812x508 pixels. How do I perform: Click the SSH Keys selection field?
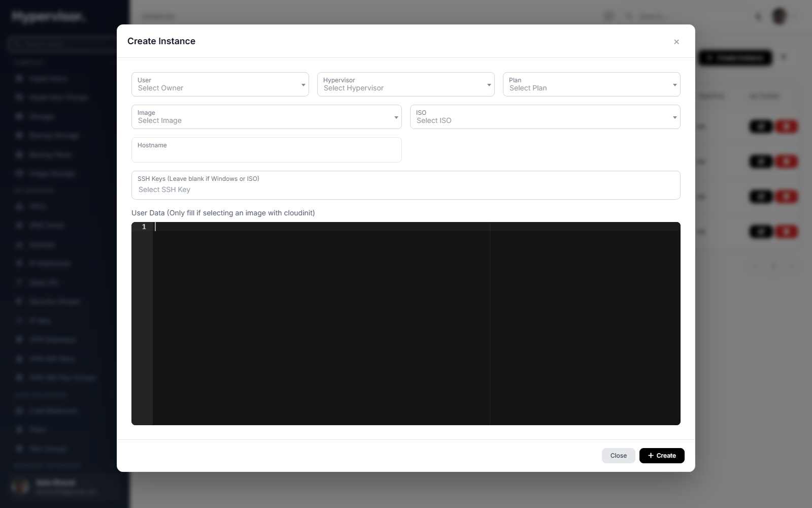(406, 185)
